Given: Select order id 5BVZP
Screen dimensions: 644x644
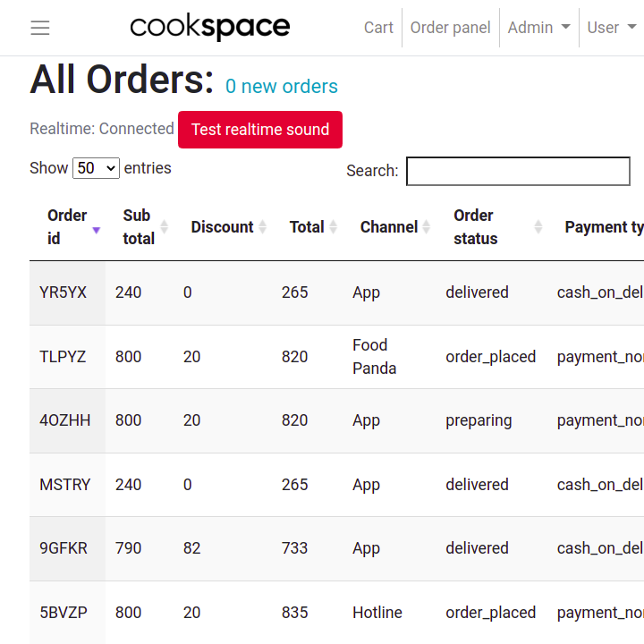Looking at the screenshot, I should coord(64,613).
